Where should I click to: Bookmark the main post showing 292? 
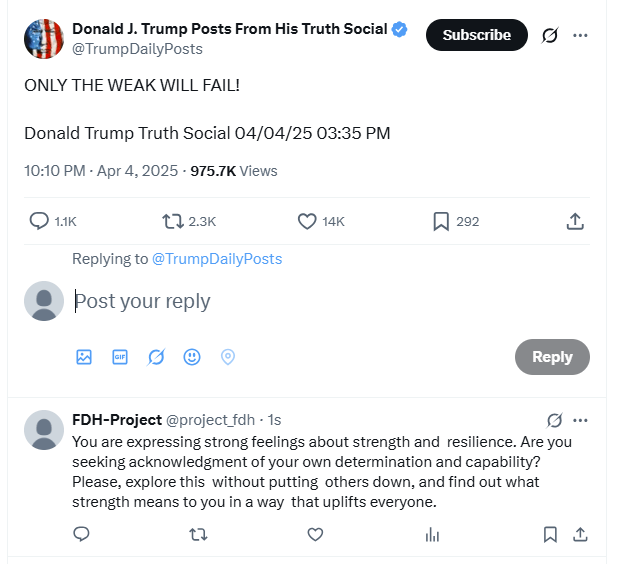441,221
